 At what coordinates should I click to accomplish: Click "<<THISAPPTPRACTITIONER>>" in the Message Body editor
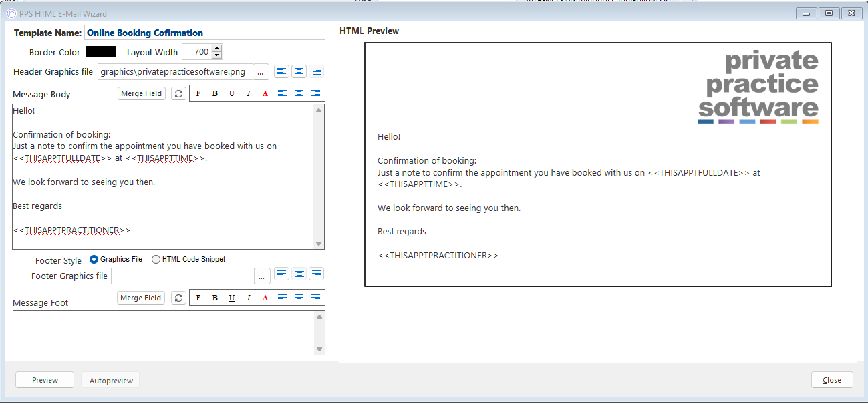71,230
